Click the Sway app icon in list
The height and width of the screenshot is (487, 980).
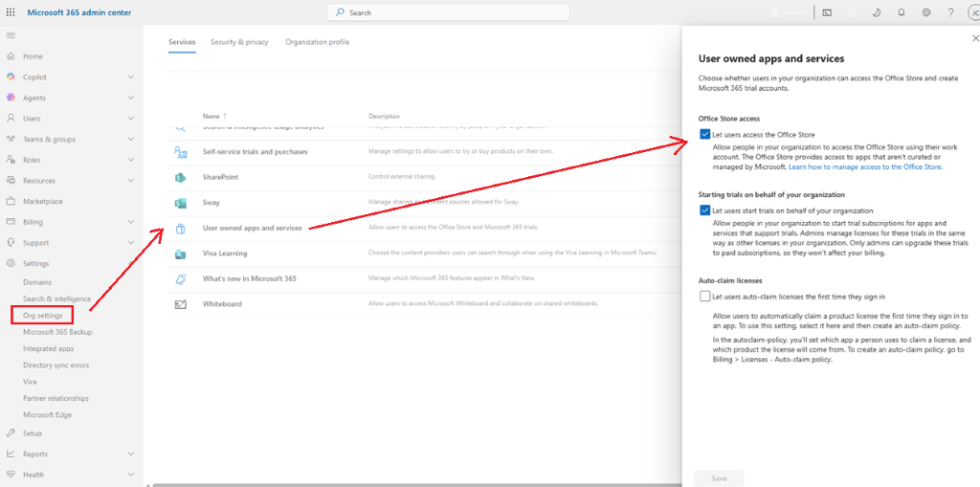pos(180,203)
